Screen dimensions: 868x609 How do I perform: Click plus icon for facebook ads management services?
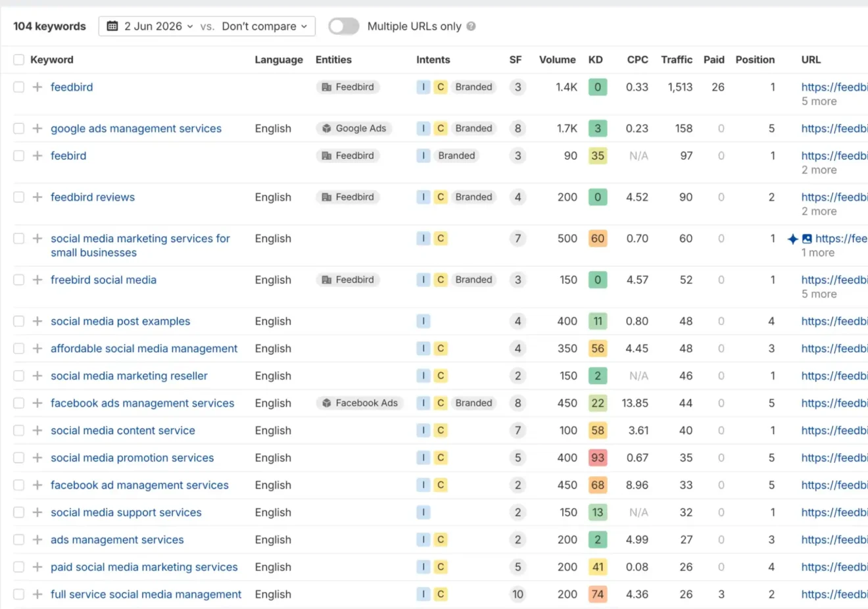pos(37,403)
